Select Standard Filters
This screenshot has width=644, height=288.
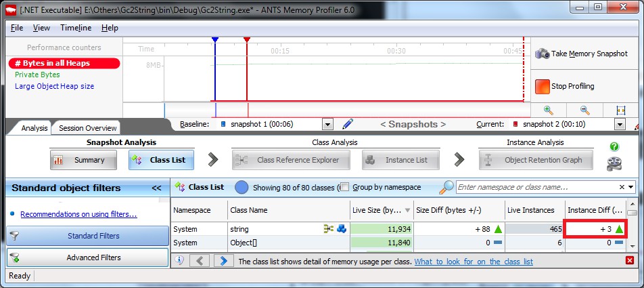[87, 236]
